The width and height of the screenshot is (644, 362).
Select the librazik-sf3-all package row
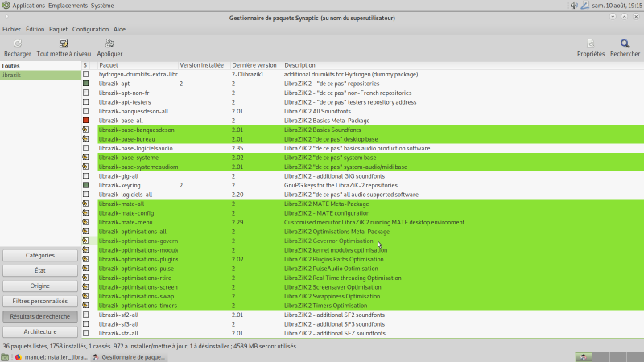click(363, 324)
